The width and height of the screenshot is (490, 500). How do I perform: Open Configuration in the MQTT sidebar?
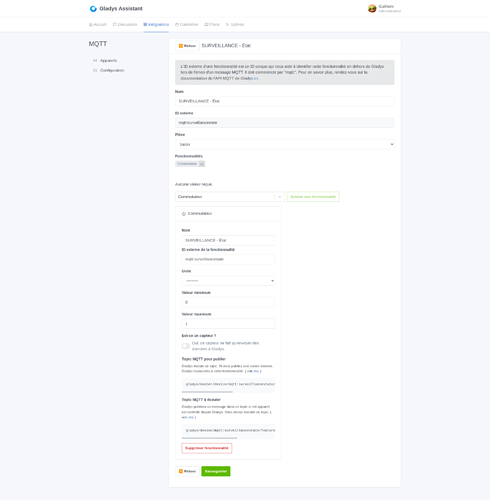click(112, 70)
